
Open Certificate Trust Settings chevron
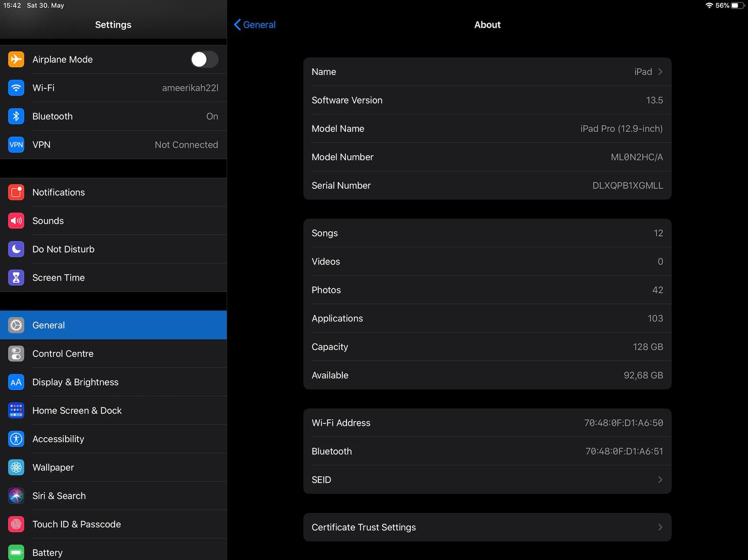tap(660, 527)
